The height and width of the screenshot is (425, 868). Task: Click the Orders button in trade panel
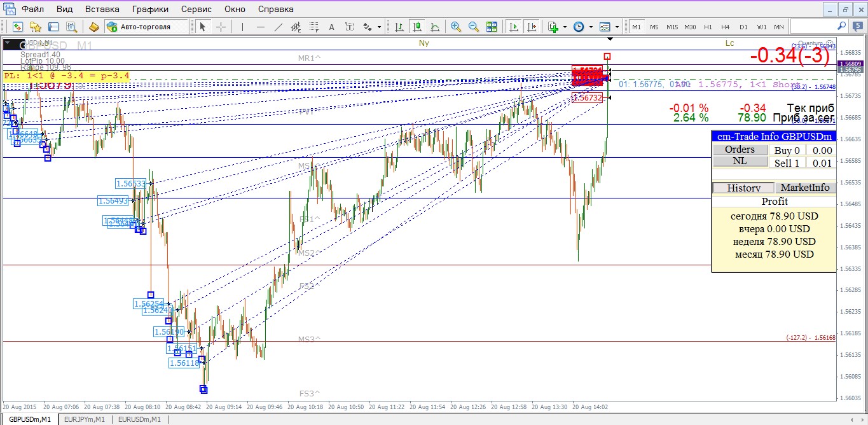coord(740,150)
